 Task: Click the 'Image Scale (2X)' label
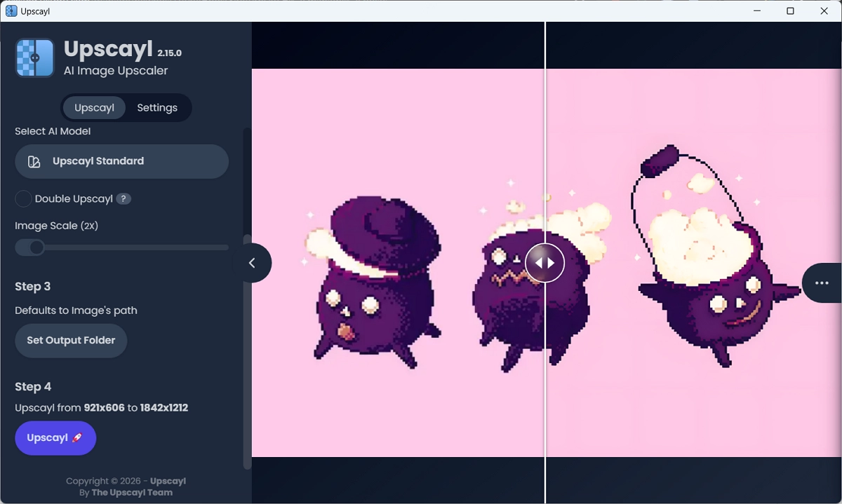(x=57, y=226)
